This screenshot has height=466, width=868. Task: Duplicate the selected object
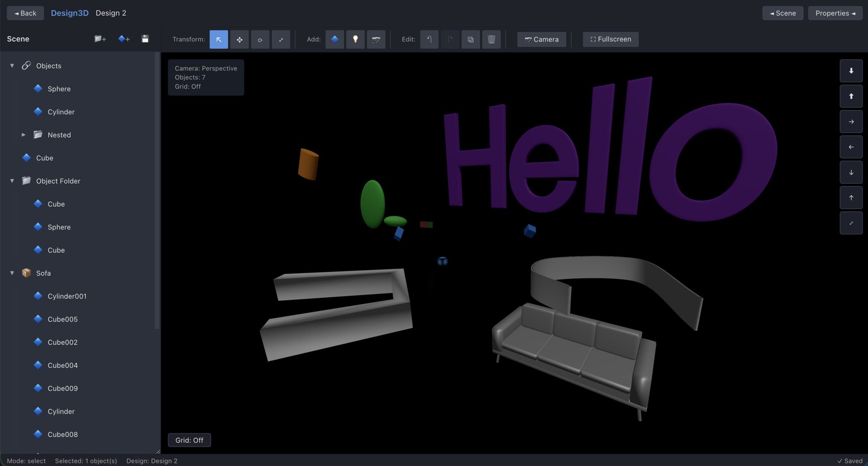click(471, 39)
